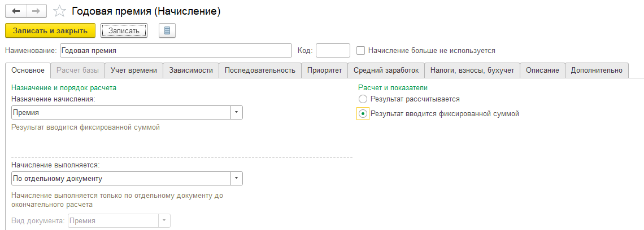Expand the 'Начисление выполняется' dropdown

pyautogui.click(x=236, y=179)
